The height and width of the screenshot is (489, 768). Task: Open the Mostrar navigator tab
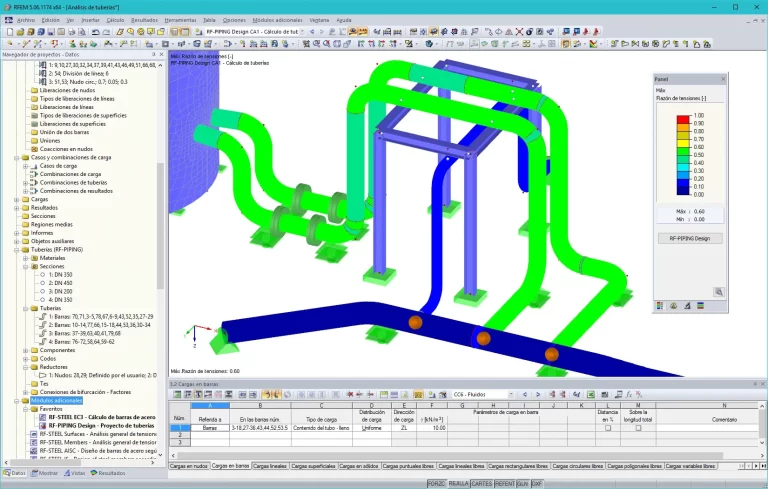45,473
